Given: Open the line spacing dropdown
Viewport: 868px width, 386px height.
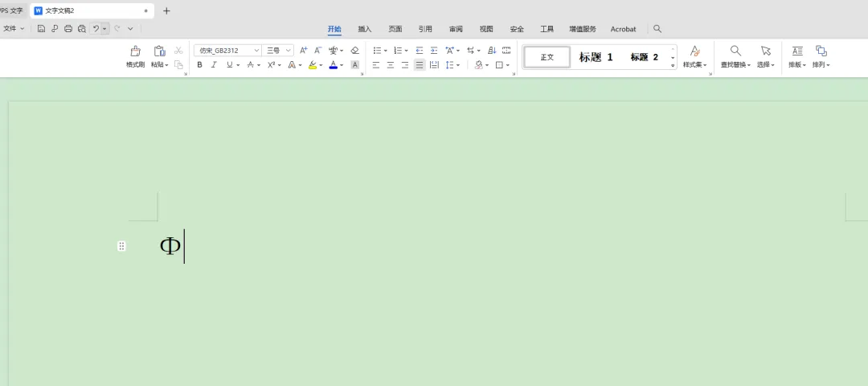Looking at the screenshot, I should point(458,65).
